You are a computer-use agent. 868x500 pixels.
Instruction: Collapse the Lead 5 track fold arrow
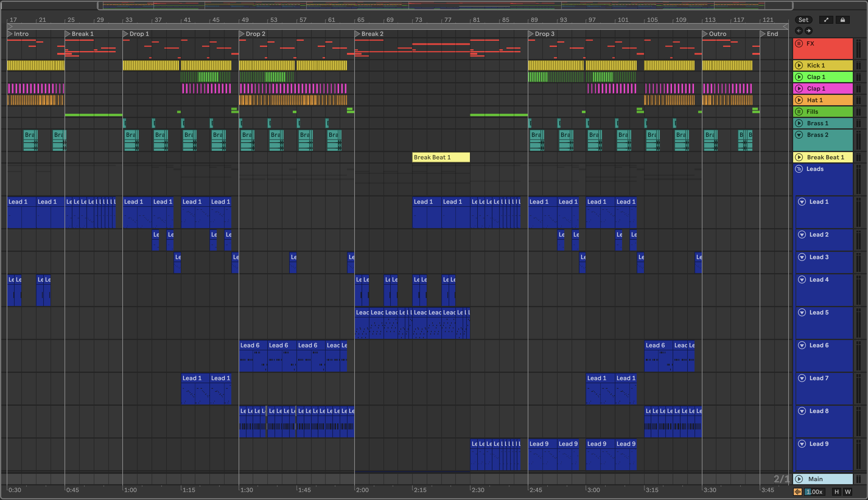802,313
